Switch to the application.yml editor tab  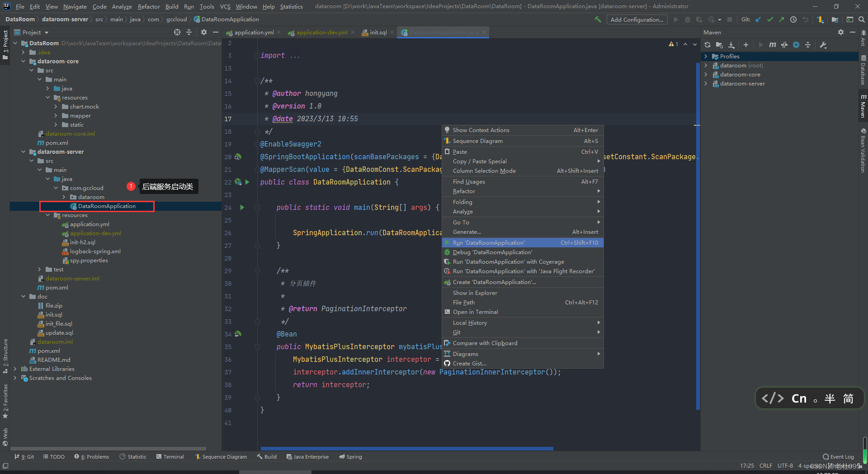pos(254,33)
